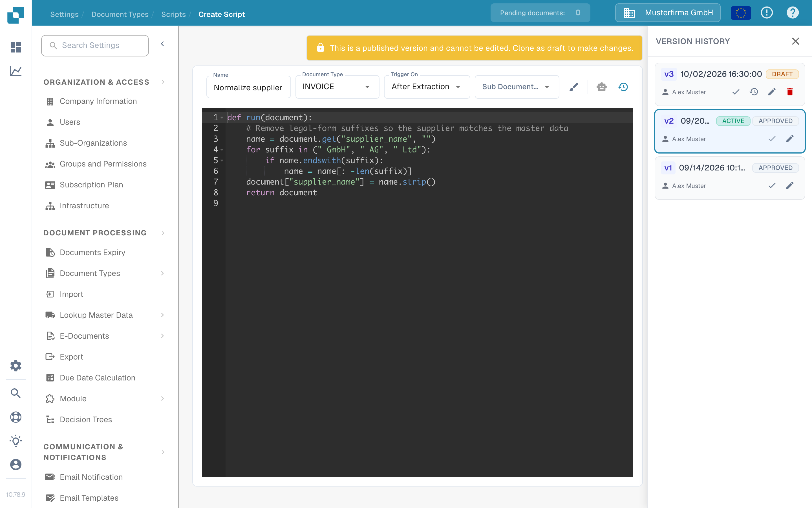Open the dashboard icon in left rail
This screenshot has height=508, width=812.
(x=16, y=47)
